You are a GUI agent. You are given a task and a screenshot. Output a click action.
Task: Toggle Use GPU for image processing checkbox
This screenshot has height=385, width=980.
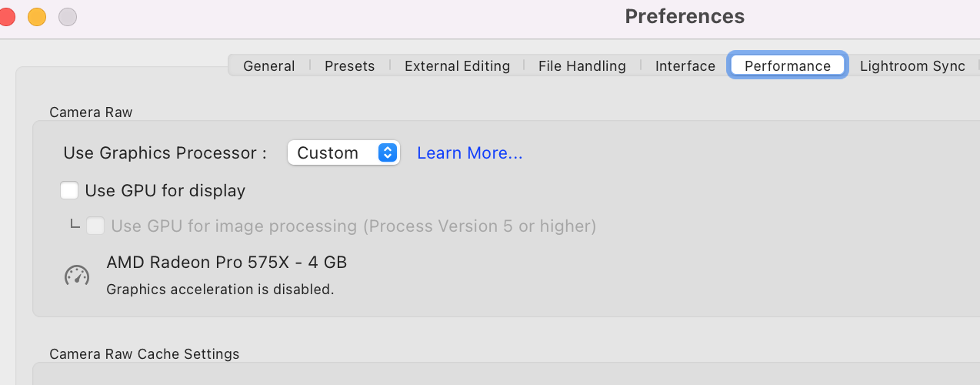pos(95,226)
